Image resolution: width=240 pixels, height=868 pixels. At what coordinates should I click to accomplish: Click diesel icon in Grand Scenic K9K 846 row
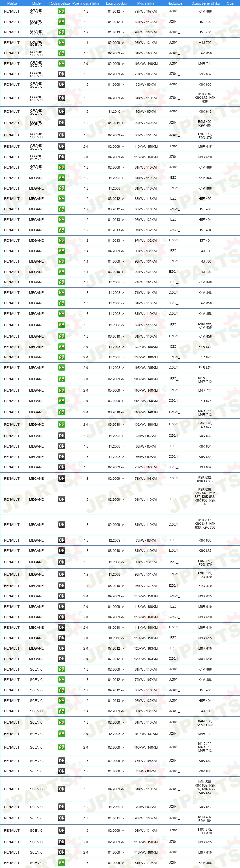[62, 111]
